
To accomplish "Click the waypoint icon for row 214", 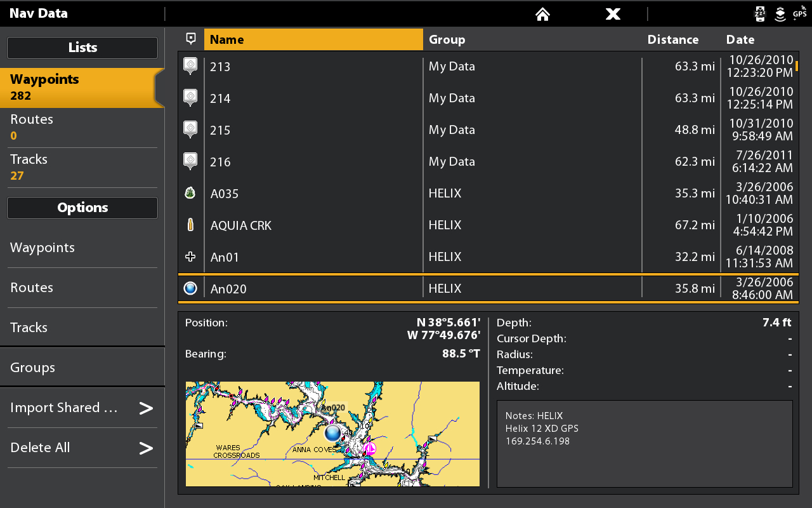I will pyautogui.click(x=190, y=98).
